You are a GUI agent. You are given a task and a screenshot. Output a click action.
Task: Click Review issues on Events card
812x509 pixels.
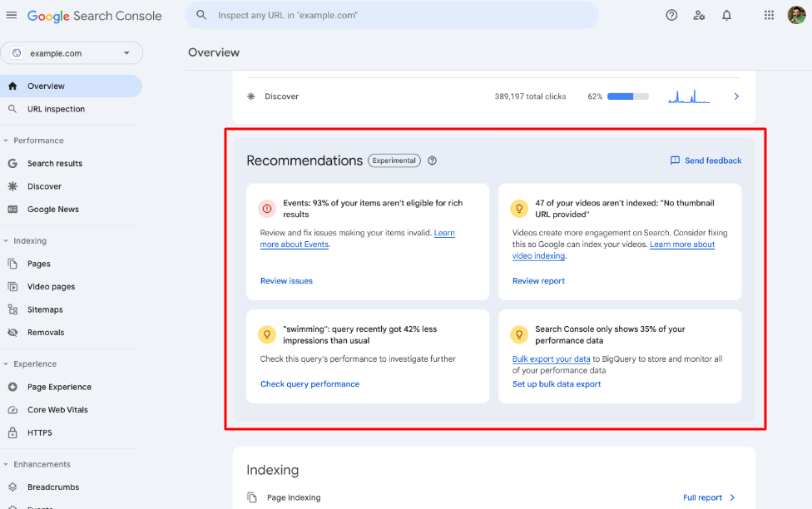(x=286, y=280)
